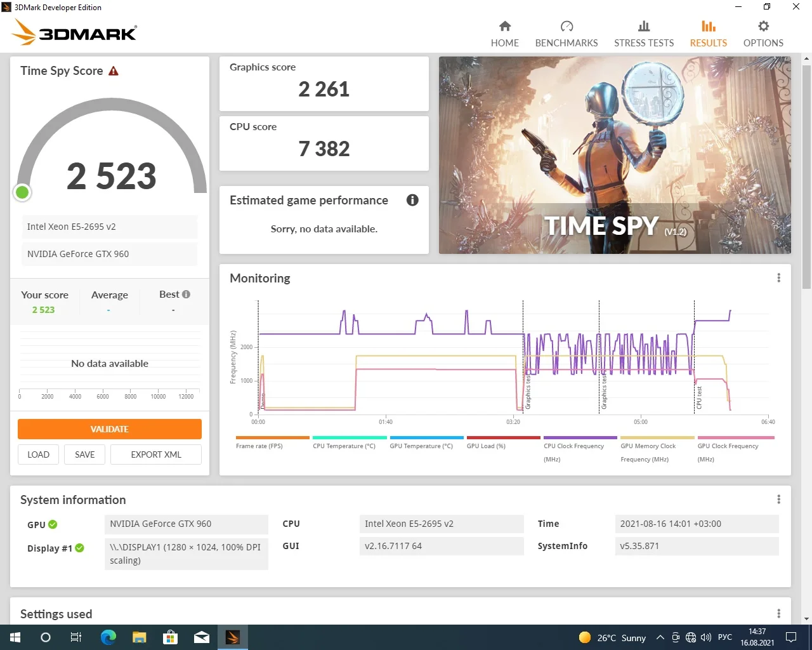Viewport: 812px width, 650px height.
Task: Click the Time Spy Score warning icon
Action: [114, 71]
